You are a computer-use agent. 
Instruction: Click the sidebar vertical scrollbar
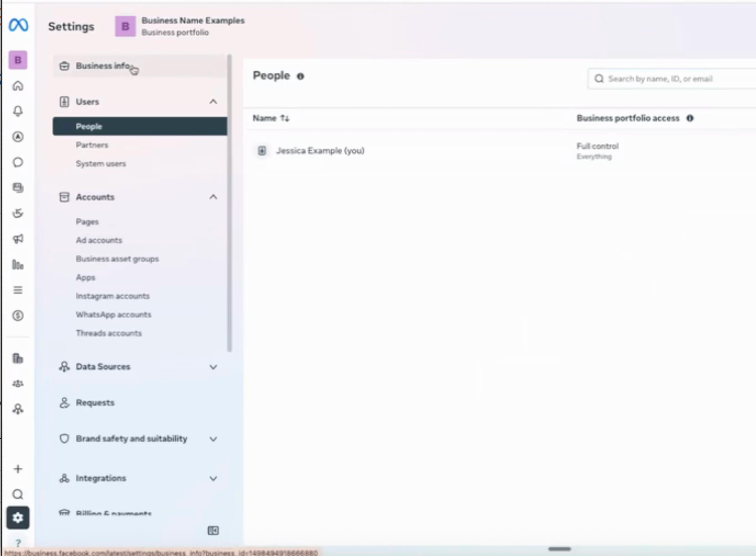coord(229,203)
